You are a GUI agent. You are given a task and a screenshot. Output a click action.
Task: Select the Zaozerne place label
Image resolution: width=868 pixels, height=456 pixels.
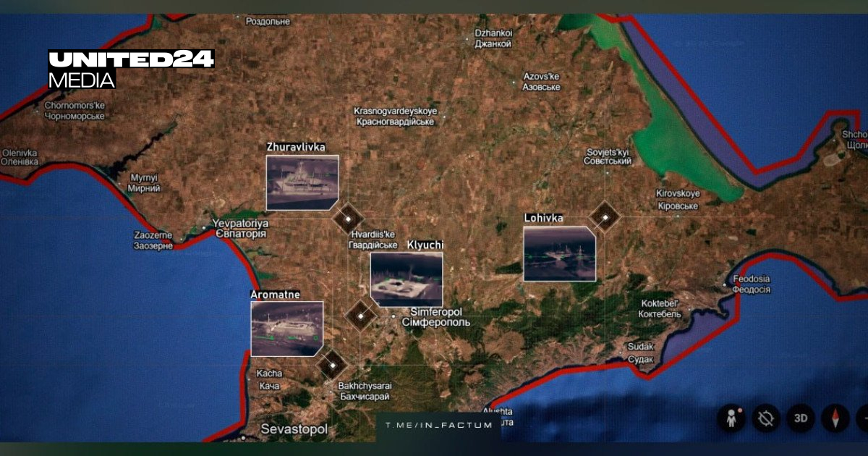click(153, 240)
